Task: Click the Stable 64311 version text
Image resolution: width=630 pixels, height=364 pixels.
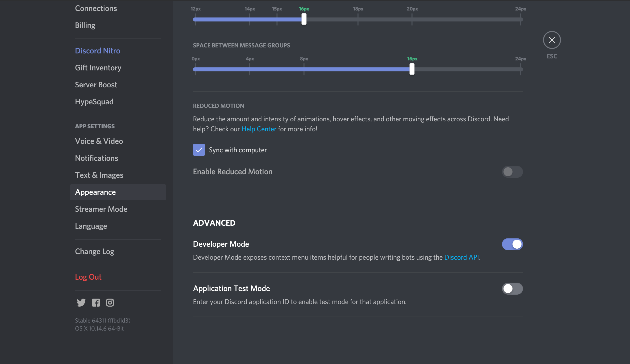Action: click(x=103, y=321)
